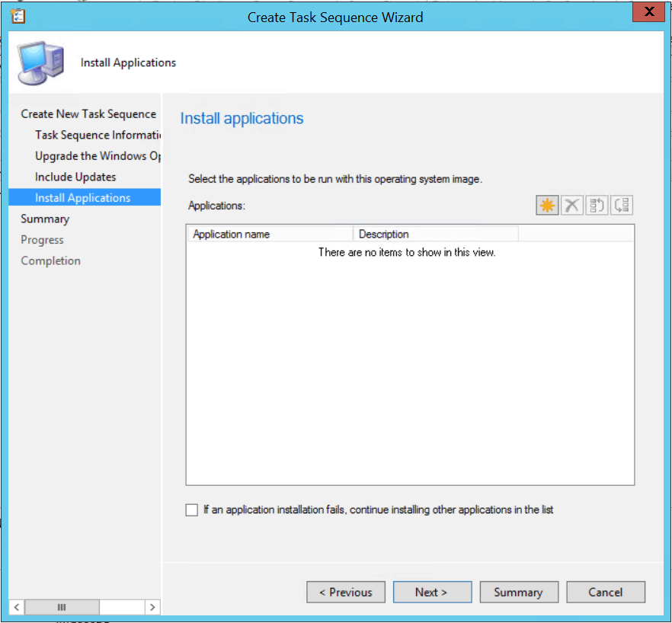
Task: Enable continue installing if application fails checkbox
Action: coord(191,510)
